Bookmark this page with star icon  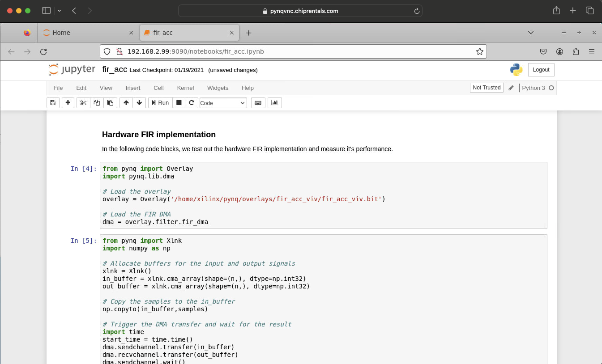point(480,51)
